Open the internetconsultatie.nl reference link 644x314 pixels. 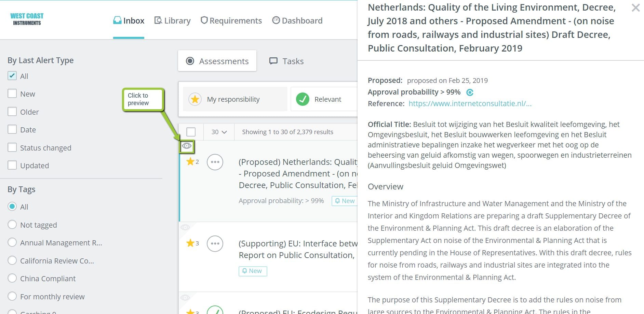(469, 103)
